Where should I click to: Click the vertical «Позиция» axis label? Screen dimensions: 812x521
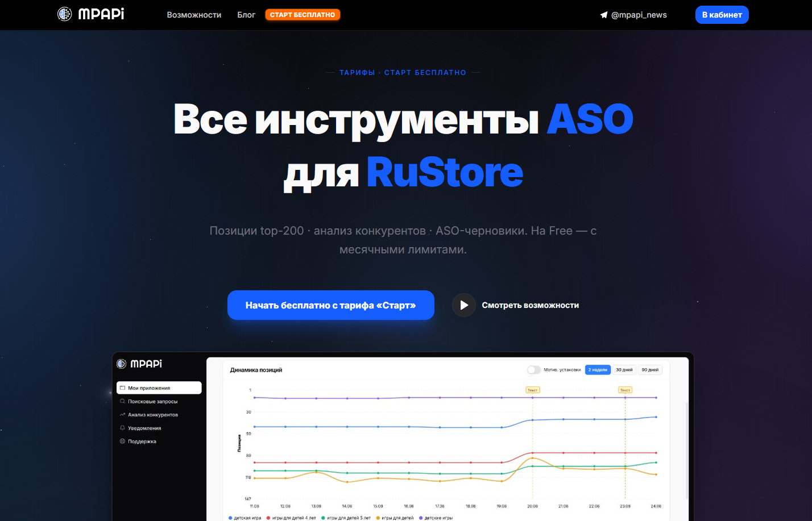point(239,444)
